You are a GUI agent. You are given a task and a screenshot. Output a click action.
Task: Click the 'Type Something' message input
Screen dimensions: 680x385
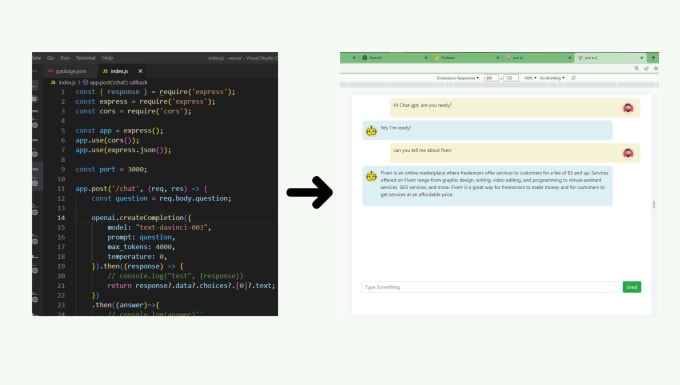coord(491,287)
